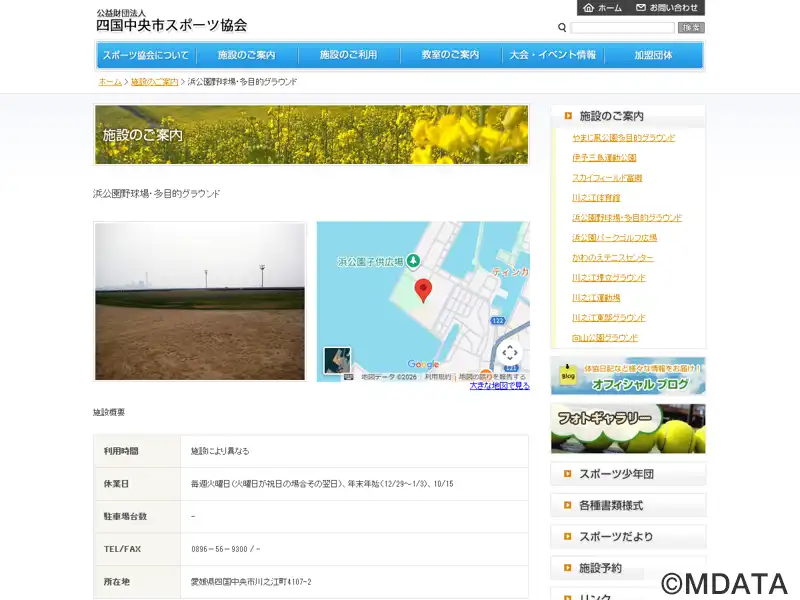
Task: Click the envelope icon for お問い合わせ
Action: (x=641, y=8)
